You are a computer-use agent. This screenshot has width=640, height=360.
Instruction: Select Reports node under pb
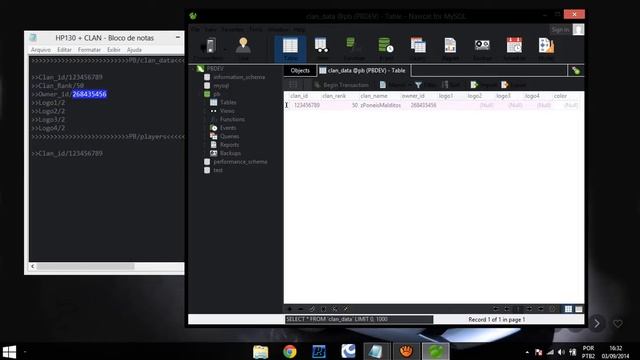225,145
